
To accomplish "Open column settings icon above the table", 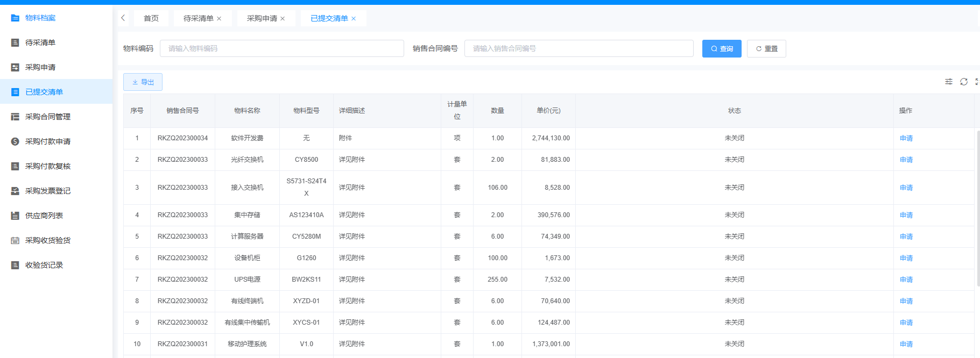I will click(x=949, y=82).
